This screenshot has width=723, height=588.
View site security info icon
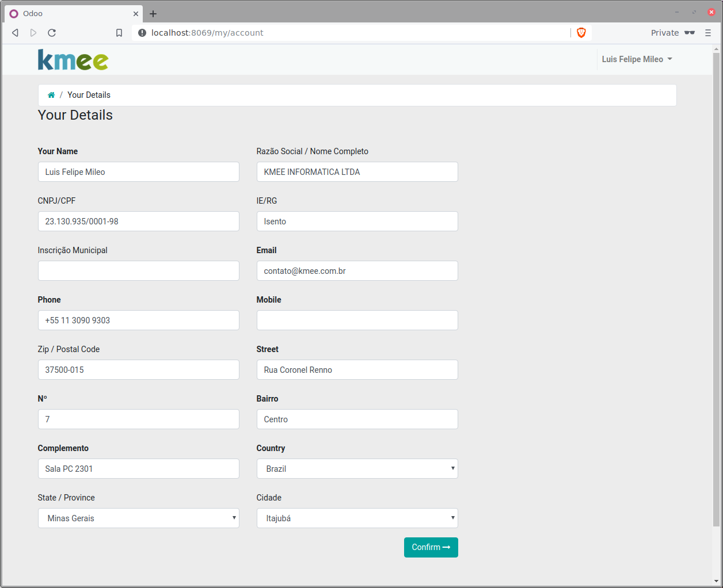coord(142,33)
